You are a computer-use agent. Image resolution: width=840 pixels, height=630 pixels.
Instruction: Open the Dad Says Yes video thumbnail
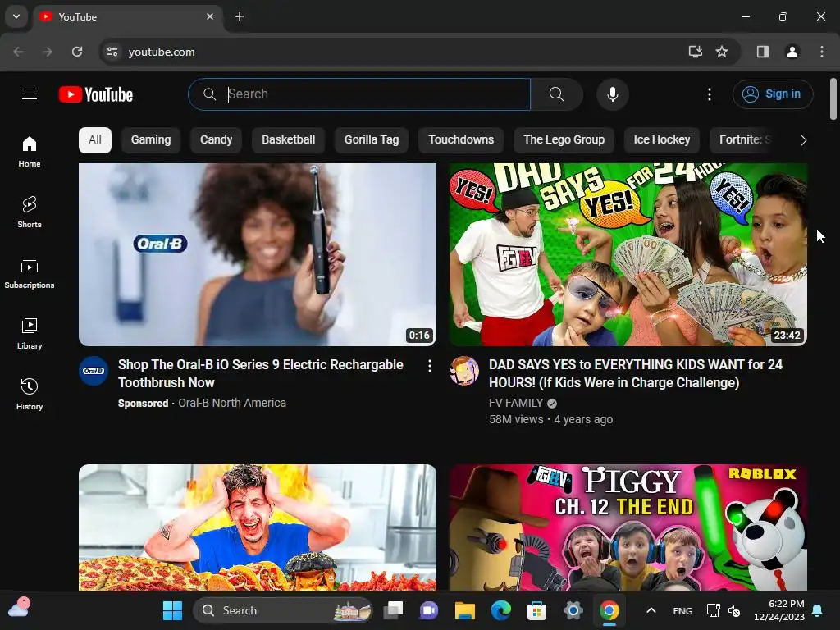628,254
